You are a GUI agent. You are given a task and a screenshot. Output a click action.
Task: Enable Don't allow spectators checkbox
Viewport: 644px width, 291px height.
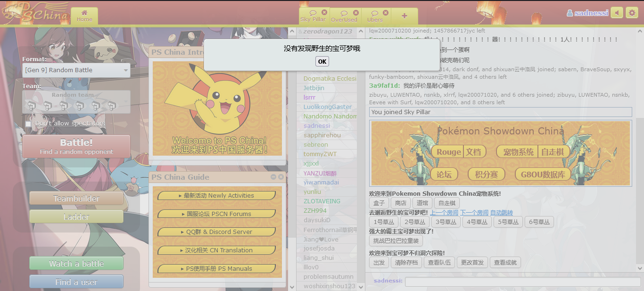[x=28, y=124]
